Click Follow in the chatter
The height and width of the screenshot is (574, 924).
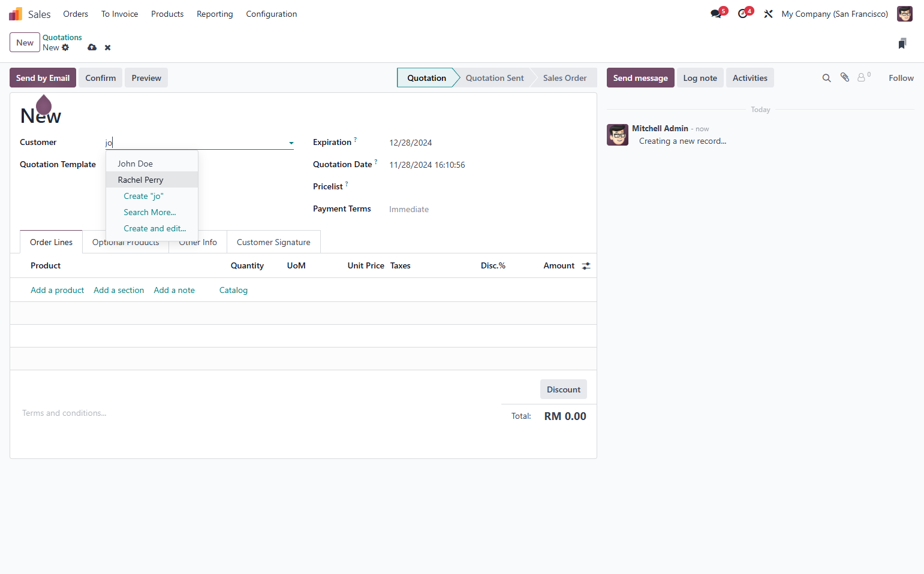point(901,78)
